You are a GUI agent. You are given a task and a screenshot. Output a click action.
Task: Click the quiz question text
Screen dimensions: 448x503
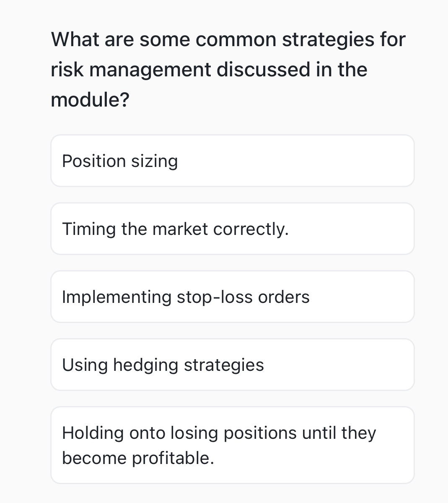click(228, 68)
